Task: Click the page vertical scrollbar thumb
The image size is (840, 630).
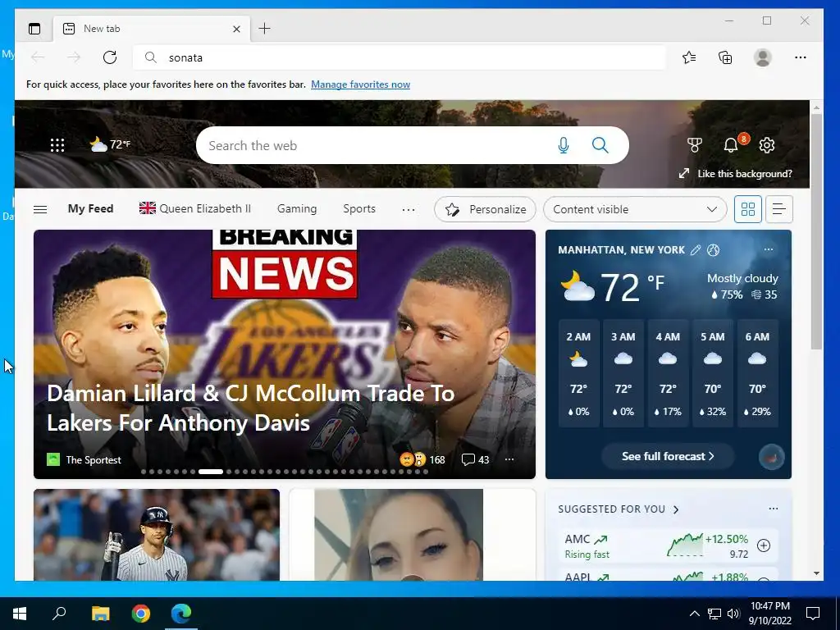Action: (816, 232)
